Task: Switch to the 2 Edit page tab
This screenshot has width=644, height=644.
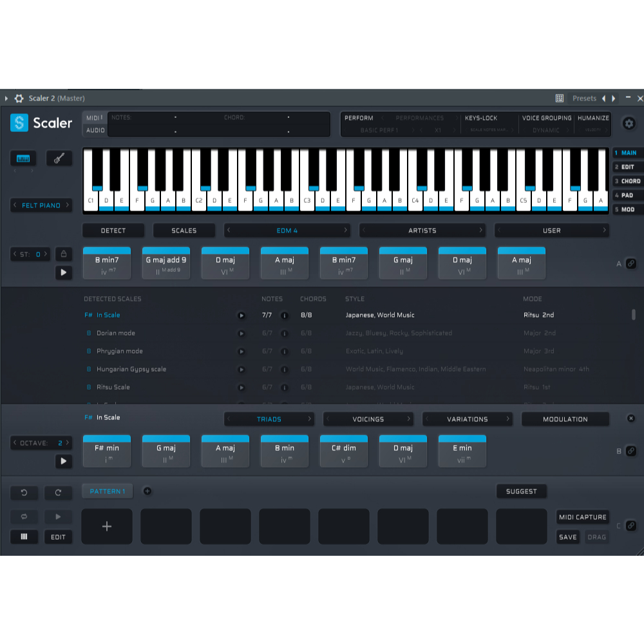Action: (x=627, y=167)
